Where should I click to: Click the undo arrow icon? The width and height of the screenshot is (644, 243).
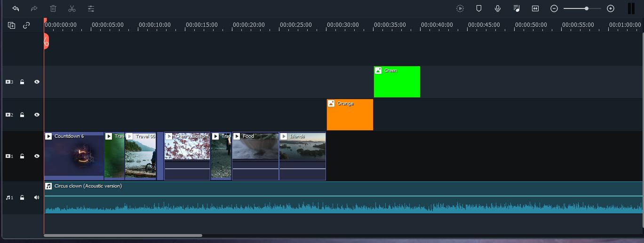click(16, 8)
